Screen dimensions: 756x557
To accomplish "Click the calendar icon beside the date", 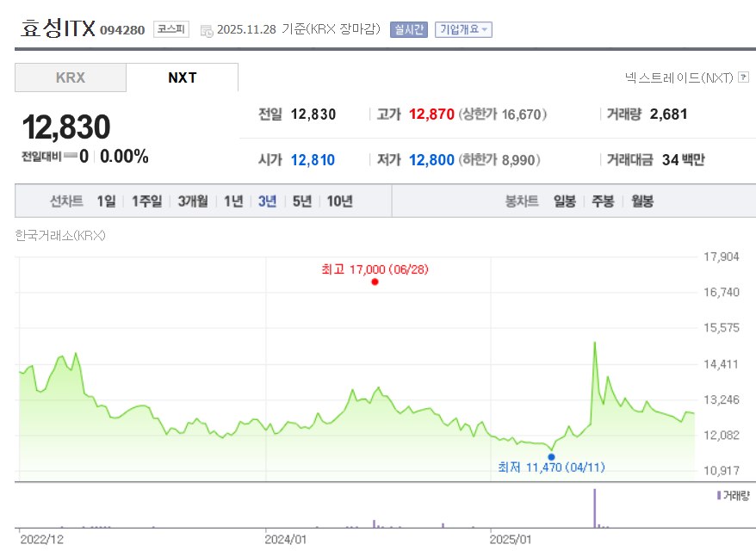I will click(207, 31).
